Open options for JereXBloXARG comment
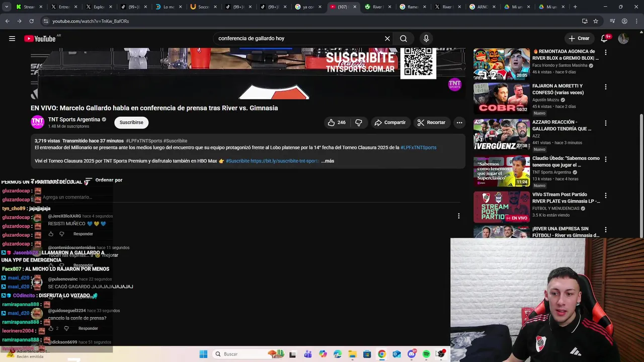The height and width of the screenshot is (362, 644). (x=458, y=216)
